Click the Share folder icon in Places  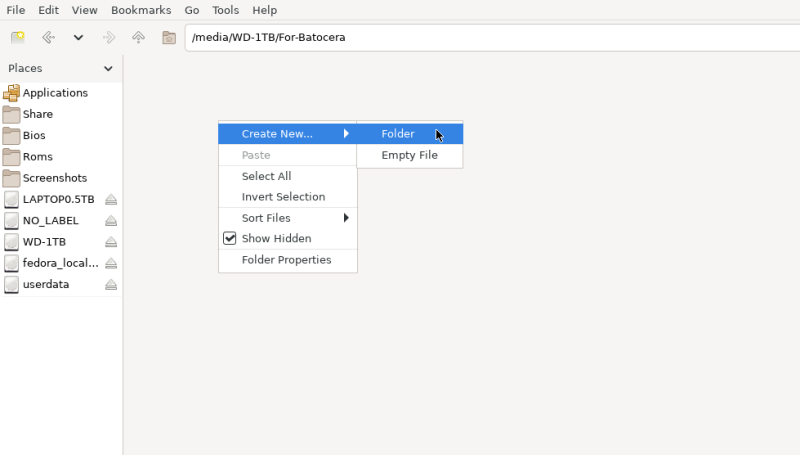click(11, 114)
